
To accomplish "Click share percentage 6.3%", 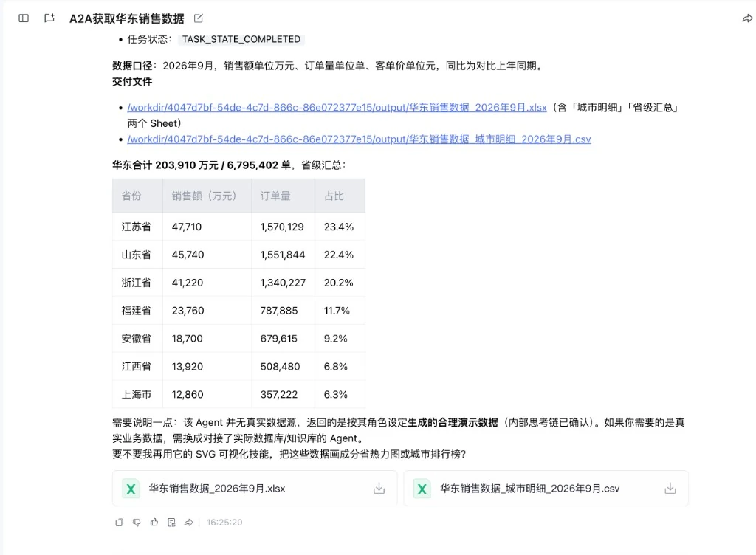I will point(336,395).
